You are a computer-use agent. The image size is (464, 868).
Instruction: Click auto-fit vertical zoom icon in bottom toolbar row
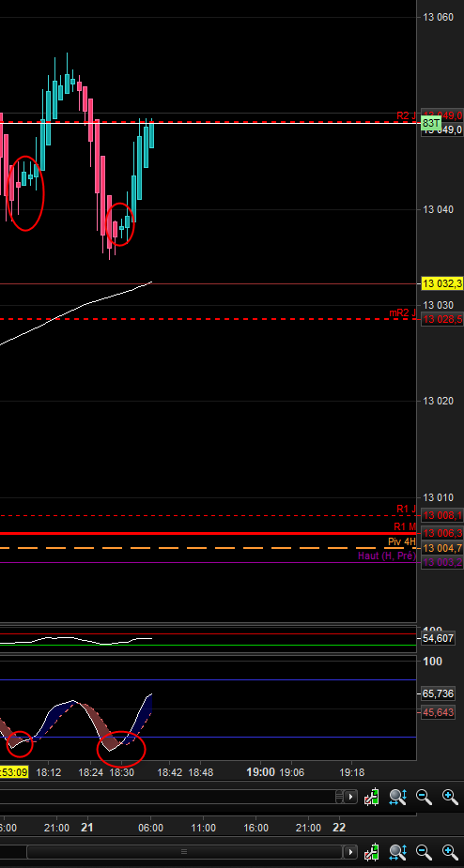tap(398, 851)
